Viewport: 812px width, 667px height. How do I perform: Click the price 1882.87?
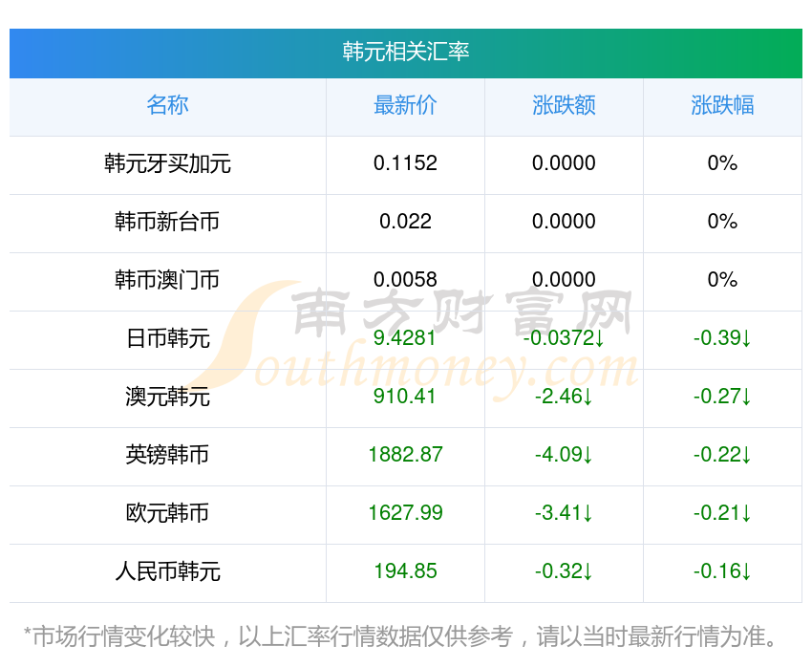pyautogui.click(x=405, y=455)
